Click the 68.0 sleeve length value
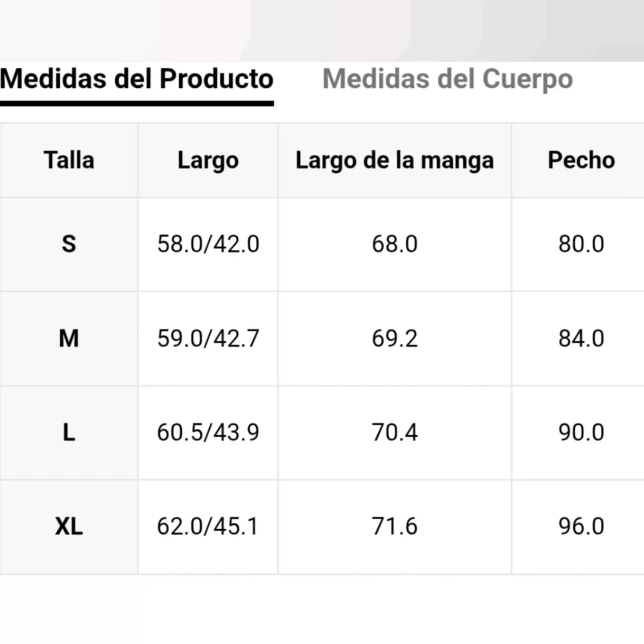 point(395,244)
